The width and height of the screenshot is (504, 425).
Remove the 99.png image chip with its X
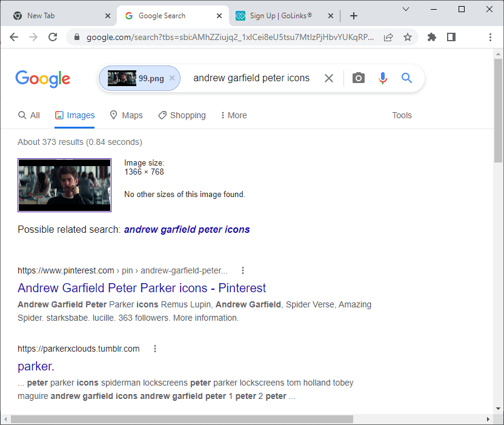click(171, 78)
